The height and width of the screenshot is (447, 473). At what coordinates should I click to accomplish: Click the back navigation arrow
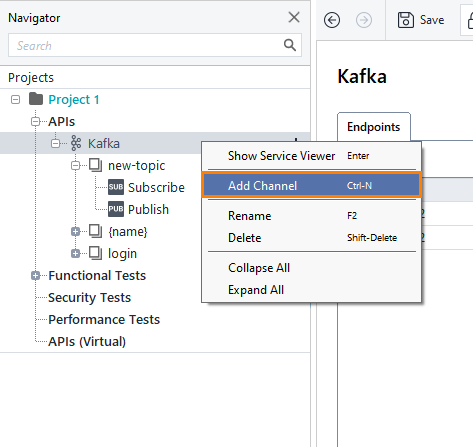tap(332, 20)
